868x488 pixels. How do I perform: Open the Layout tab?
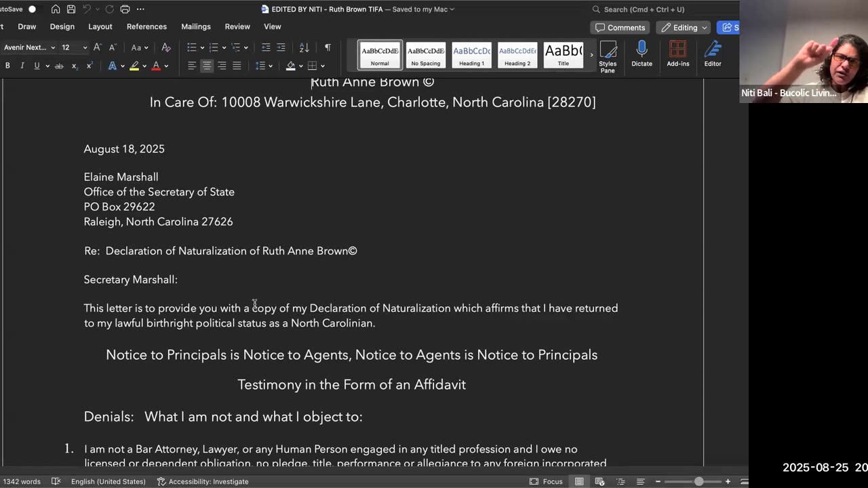coord(100,26)
